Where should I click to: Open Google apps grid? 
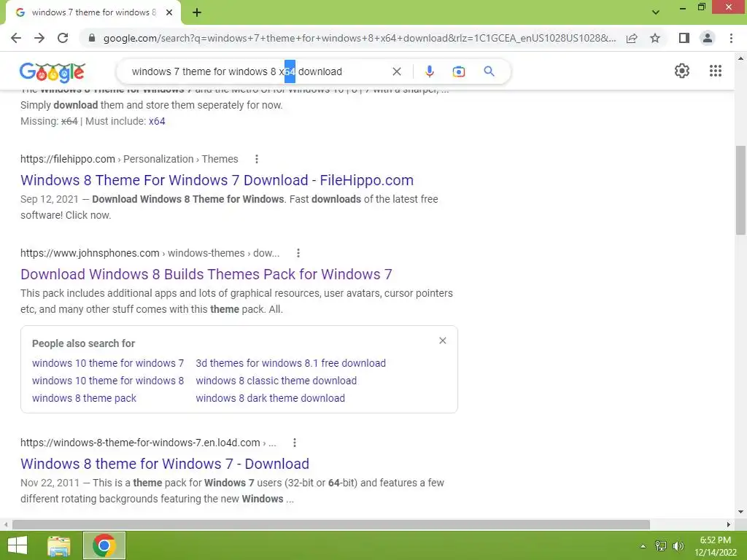[715, 71]
